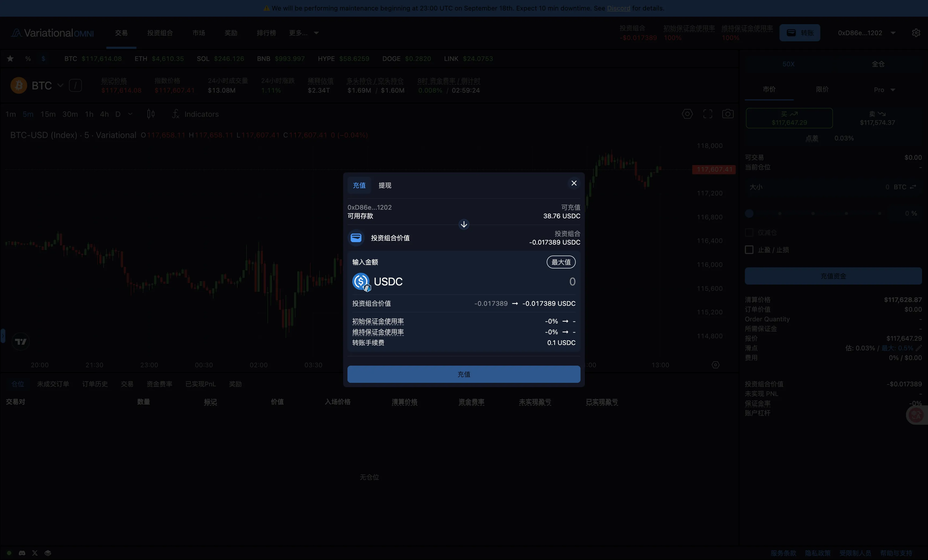Open the 服务条款 terms link

point(783,553)
